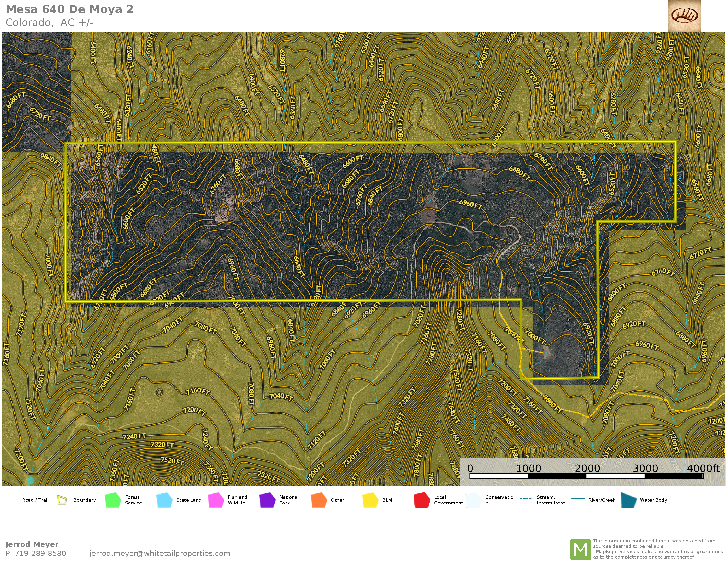
Task: Click the small teal water body on map
Action: click(x=30, y=481)
